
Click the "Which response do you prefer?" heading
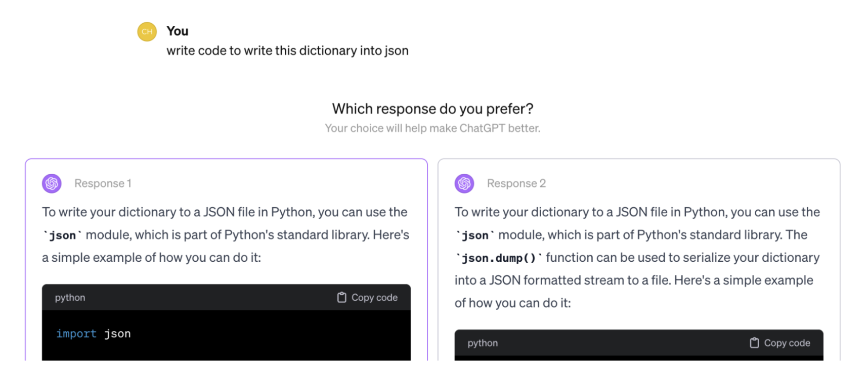(432, 109)
